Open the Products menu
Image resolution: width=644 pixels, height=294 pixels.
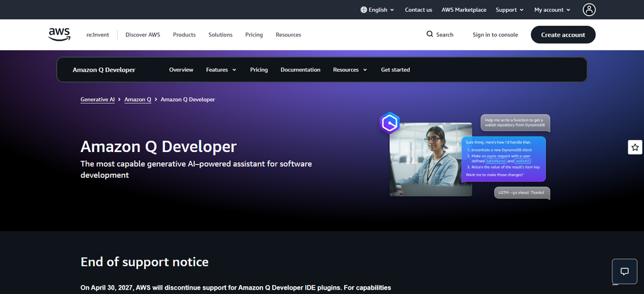coord(184,35)
